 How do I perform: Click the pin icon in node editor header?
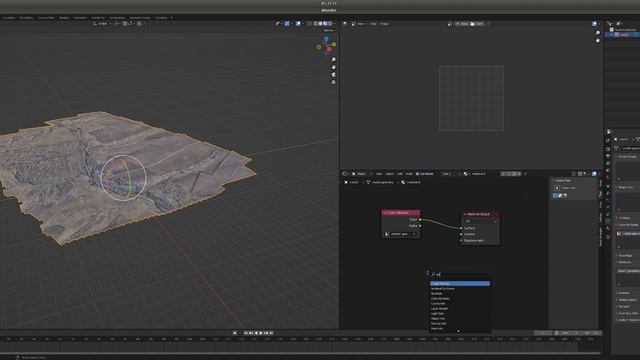(x=525, y=174)
